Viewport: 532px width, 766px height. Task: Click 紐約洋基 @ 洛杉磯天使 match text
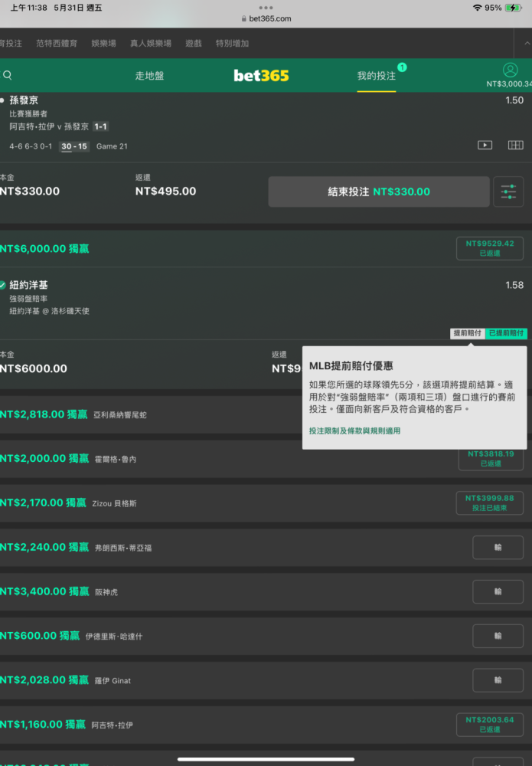point(49,311)
